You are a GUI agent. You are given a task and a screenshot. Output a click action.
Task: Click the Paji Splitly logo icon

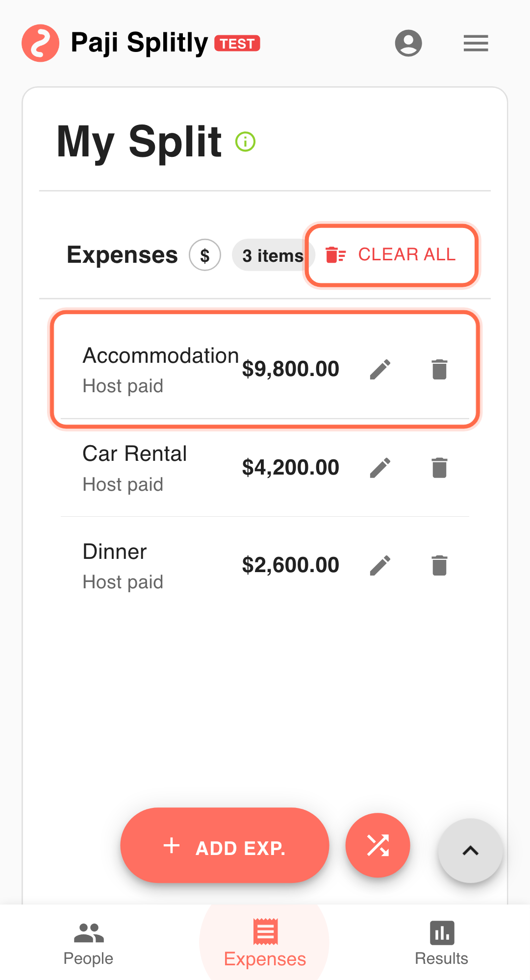[40, 43]
